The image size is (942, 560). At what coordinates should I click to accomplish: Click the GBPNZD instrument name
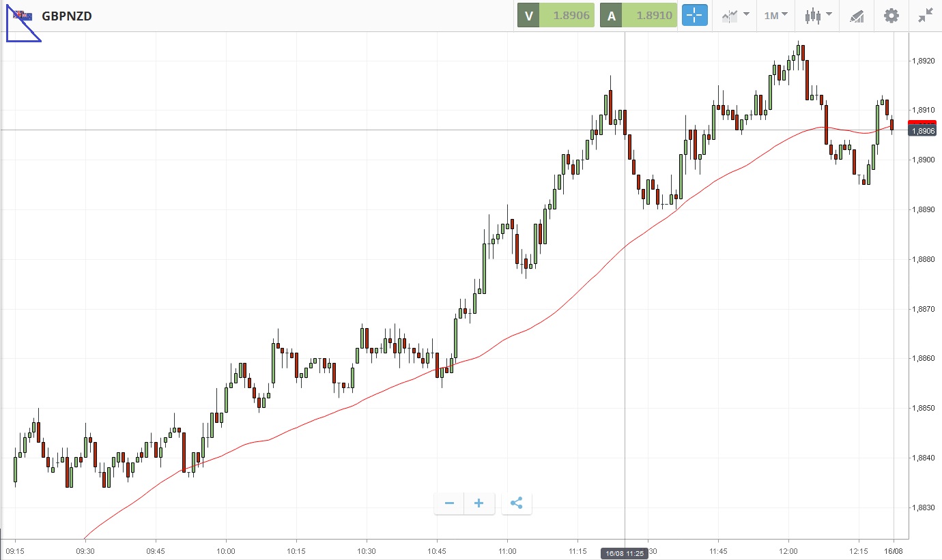[x=67, y=16]
